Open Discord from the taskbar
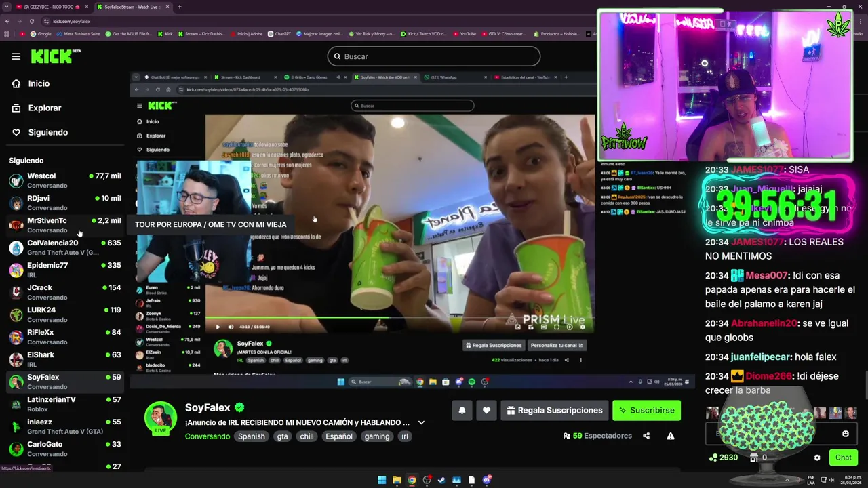 point(486,480)
